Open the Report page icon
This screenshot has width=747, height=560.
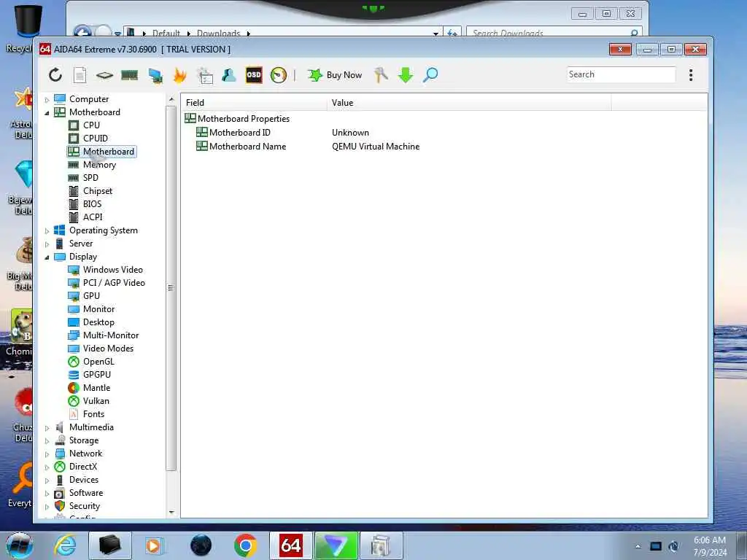pyautogui.click(x=80, y=75)
